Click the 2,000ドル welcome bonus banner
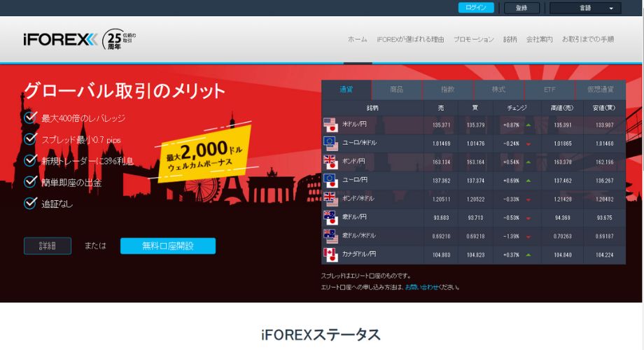 coord(204,155)
